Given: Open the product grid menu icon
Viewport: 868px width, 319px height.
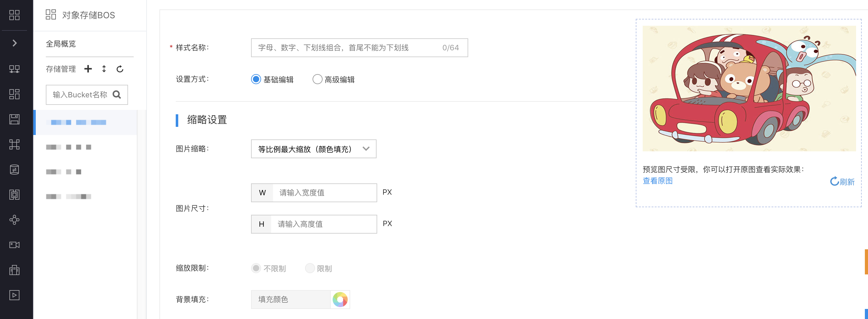Looking at the screenshot, I should click(14, 15).
